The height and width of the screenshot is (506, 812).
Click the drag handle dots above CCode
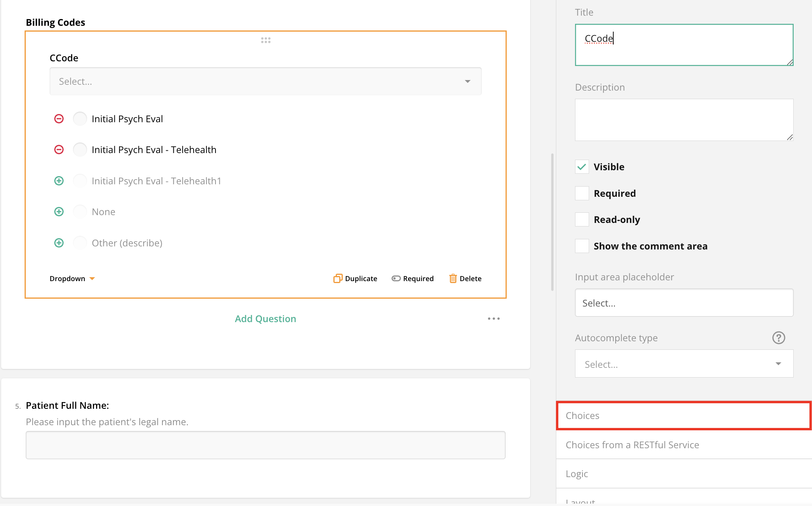coord(266,40)
